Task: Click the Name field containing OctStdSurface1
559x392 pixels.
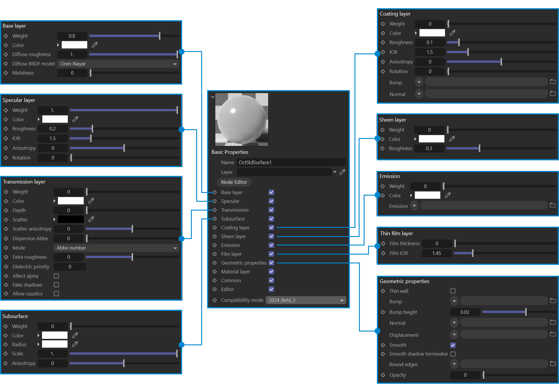Action: [x=291, y=162]
